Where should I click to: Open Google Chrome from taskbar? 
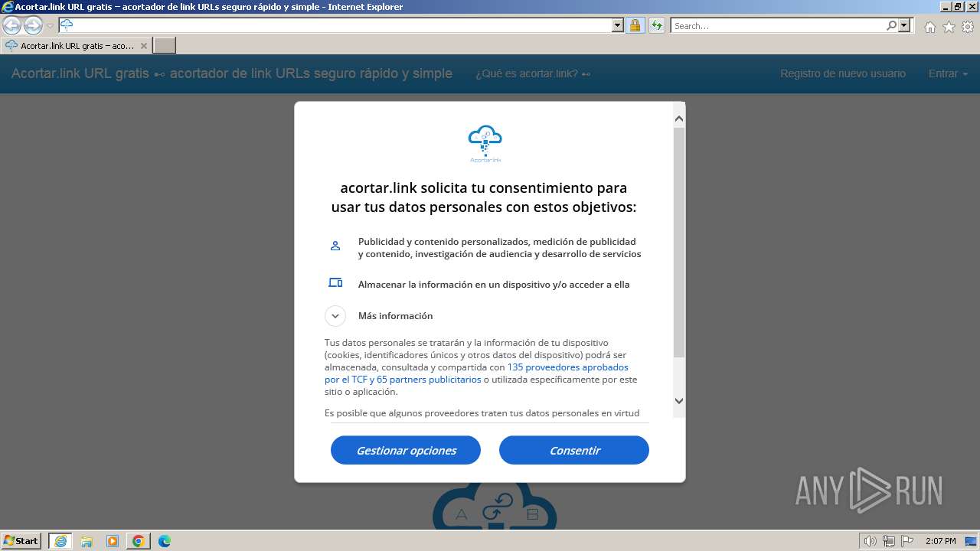click(139, 541)
